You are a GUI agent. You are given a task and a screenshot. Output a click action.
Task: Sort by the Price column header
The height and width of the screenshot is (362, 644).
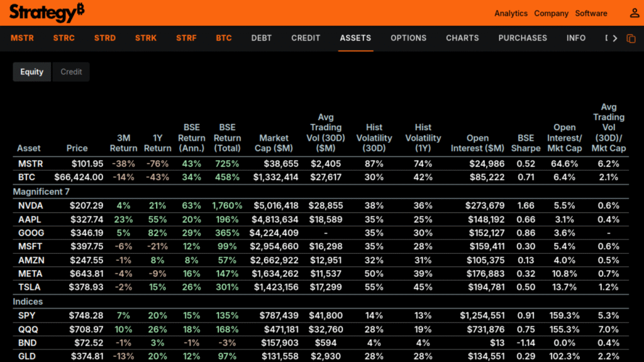[77, 148]
